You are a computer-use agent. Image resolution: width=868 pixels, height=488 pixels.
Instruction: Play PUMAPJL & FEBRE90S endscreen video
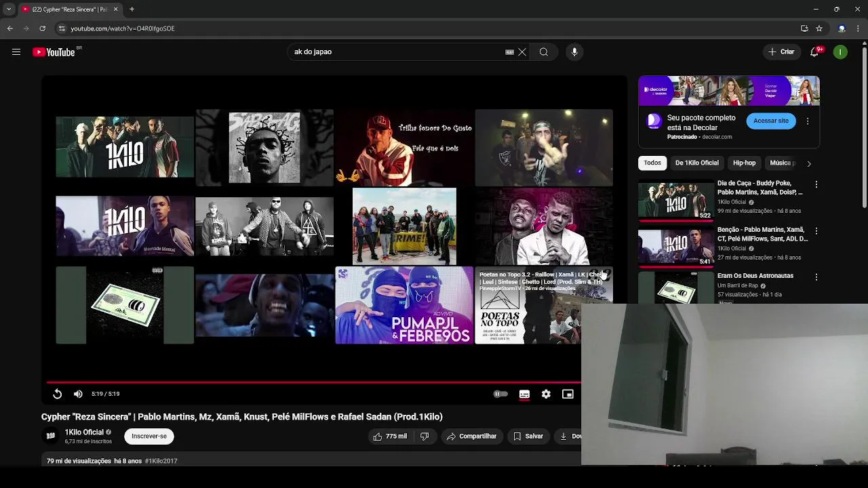(404, 305)
